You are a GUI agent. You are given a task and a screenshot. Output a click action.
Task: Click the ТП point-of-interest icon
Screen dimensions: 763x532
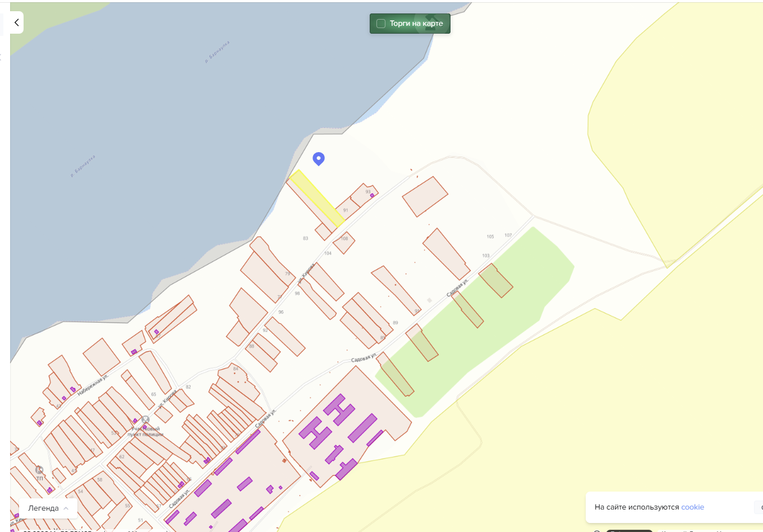(39, 470)
